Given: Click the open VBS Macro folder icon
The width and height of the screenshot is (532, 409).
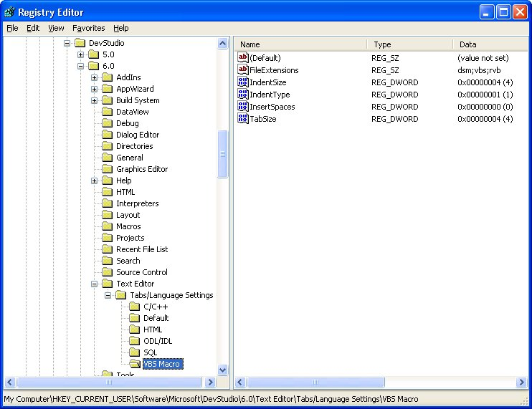Looking at the screenshot, I should pyautogui.click(x=135, y=364).
